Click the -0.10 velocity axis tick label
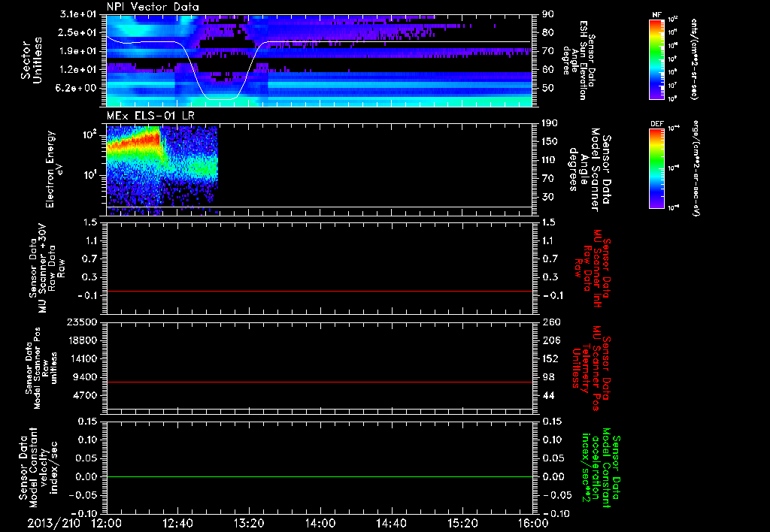The image size is (770, 532). pyautogui.click(x=83, y=513)
